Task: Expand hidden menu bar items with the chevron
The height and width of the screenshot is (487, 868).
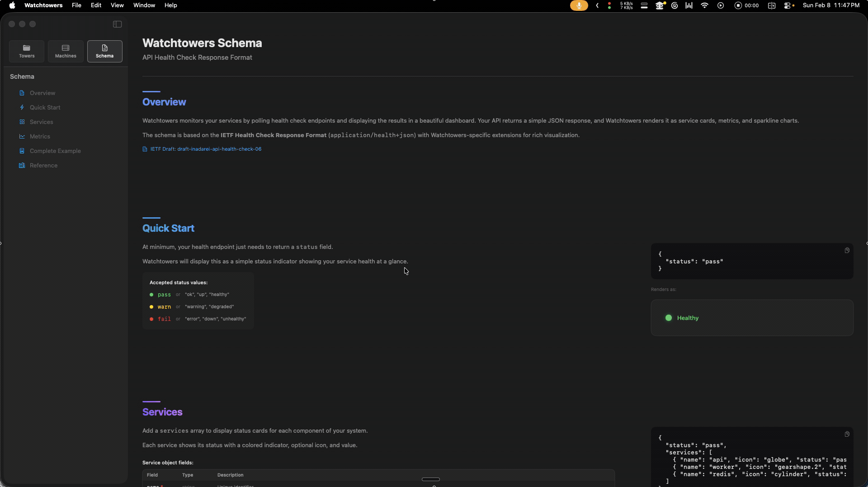Action: click(x=597, y=5)
